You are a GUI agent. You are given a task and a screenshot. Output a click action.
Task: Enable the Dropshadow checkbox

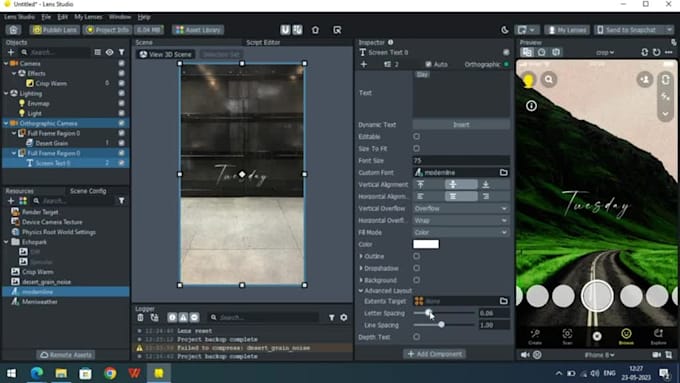point(416,268)
